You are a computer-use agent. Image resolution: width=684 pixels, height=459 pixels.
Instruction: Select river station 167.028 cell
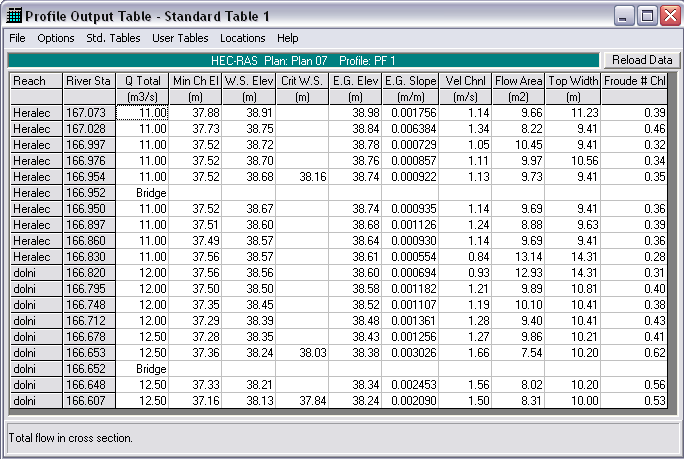coord(89,129)
